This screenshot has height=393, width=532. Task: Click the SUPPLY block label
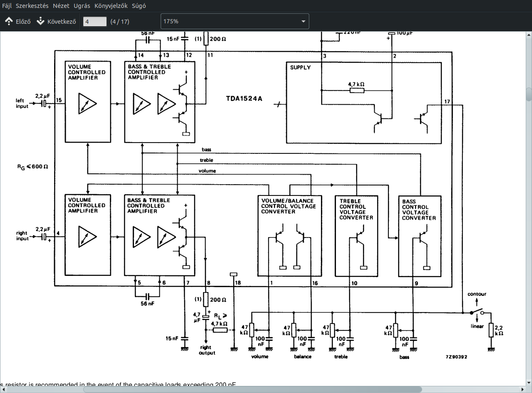coord(301,68)
